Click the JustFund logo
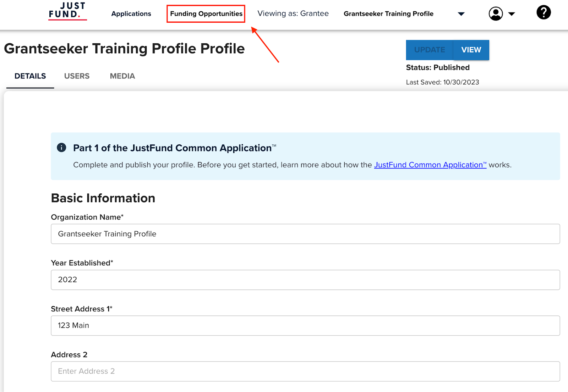 (x=67, y=11)
